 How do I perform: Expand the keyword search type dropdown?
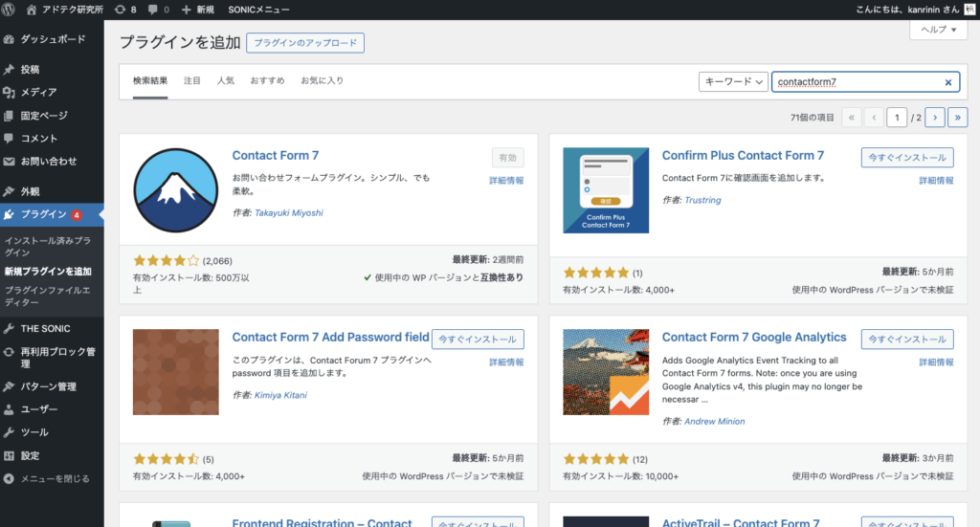[733, 82]
